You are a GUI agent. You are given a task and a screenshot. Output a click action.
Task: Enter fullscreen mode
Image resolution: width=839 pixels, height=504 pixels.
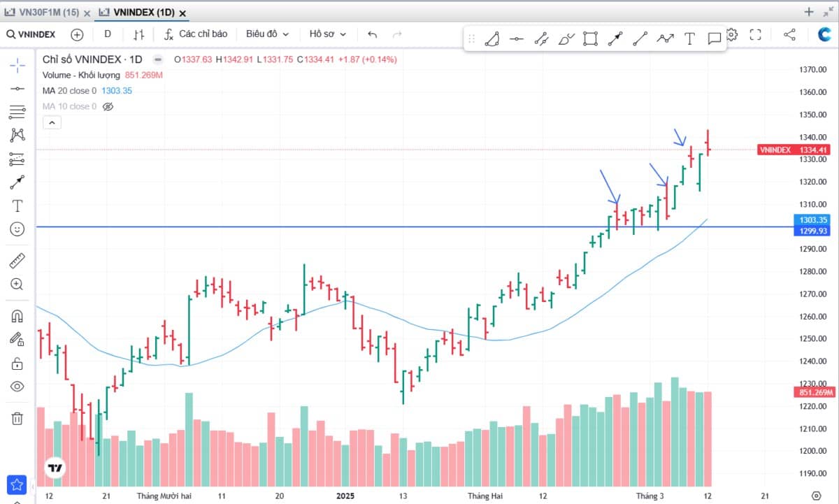[x=755, y=34]
